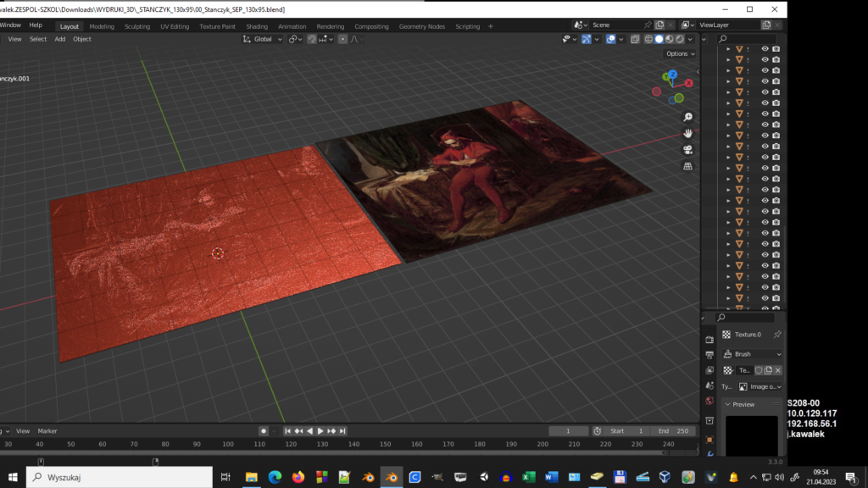The image size is (868, 488).
Task: Toggle proportional editing in header
Action: [x=342, y=39]
